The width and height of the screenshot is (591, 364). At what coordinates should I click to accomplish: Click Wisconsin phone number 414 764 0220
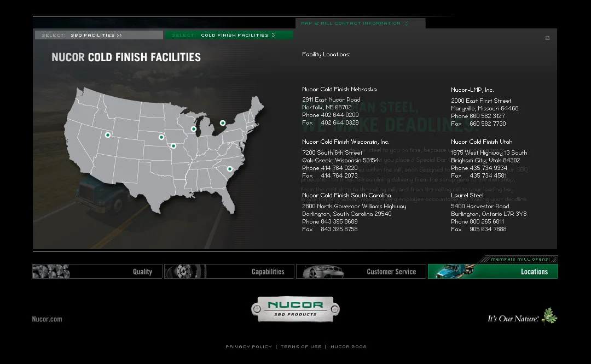(339, 168)
